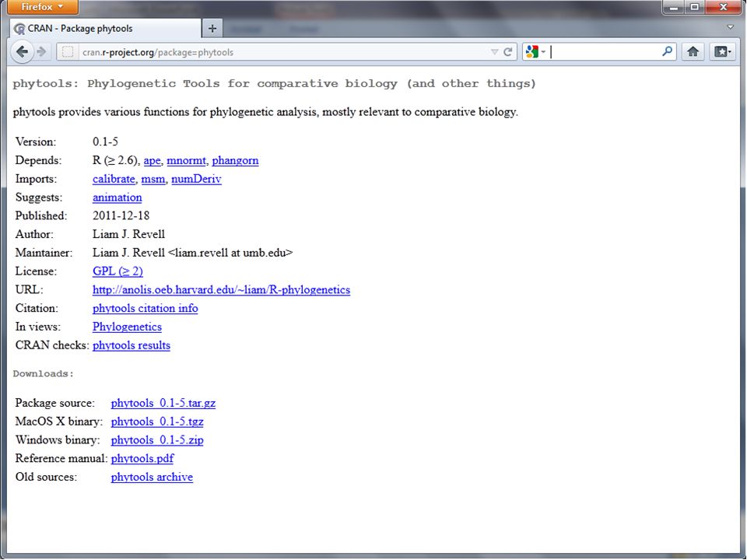Click the Home icon in the toolbar
The image size is (747, 560).
tap(693, 51)
